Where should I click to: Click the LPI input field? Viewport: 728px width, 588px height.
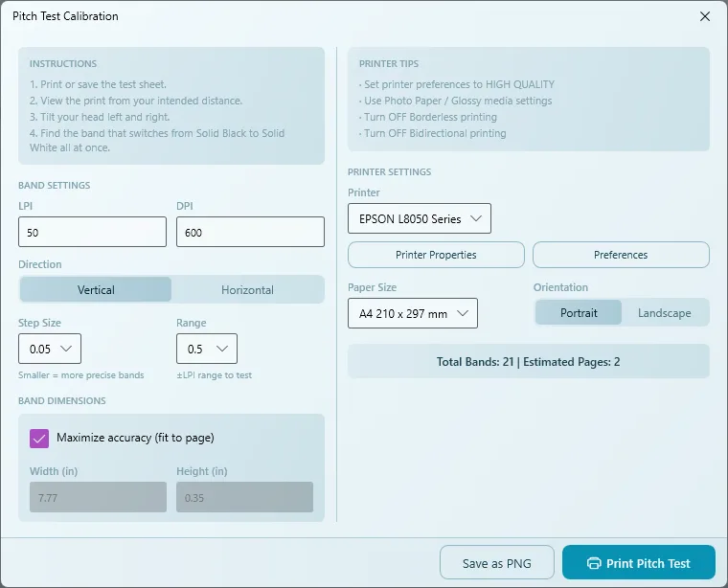92,232
